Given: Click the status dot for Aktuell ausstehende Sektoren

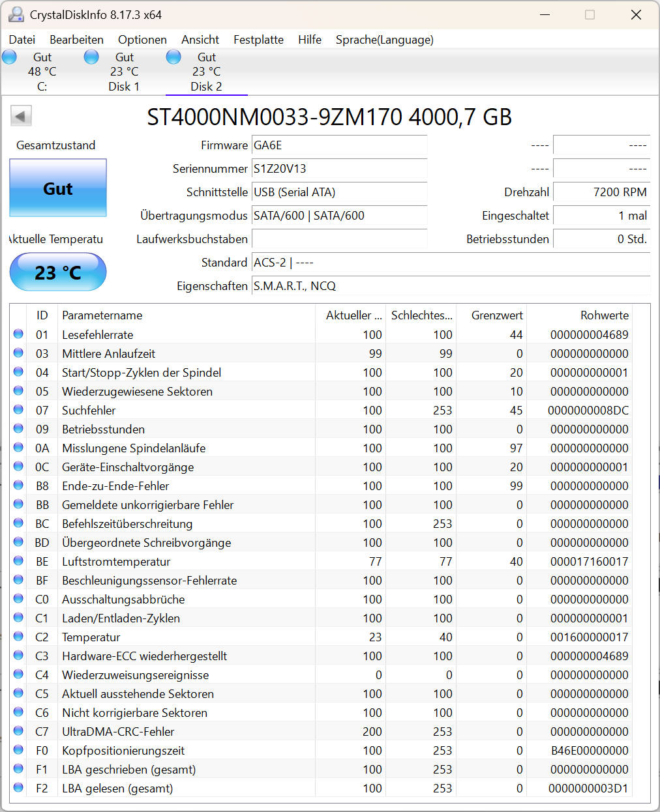Looking at the screenshot, I should [x=18, y=693].
